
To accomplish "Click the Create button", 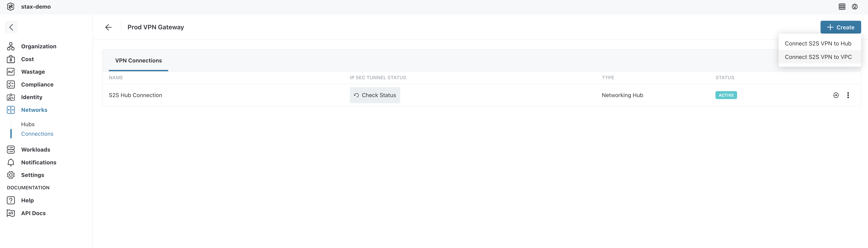I will tap(840, 27).
